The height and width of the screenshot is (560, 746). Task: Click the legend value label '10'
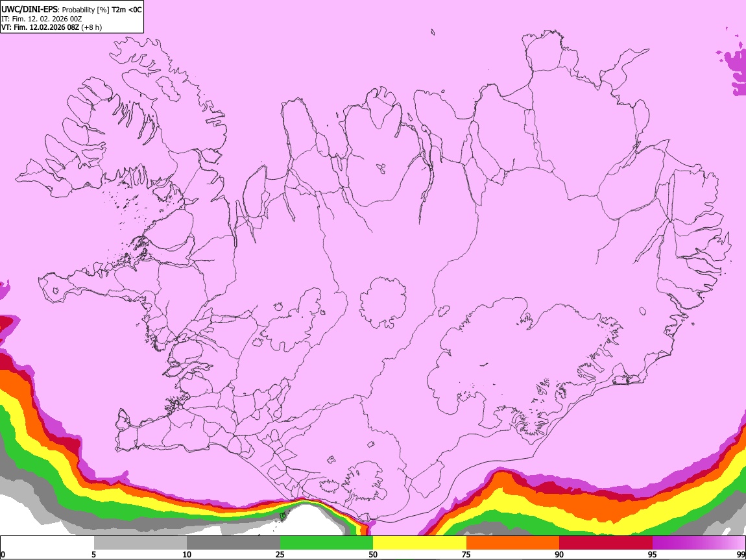point(187,554)
